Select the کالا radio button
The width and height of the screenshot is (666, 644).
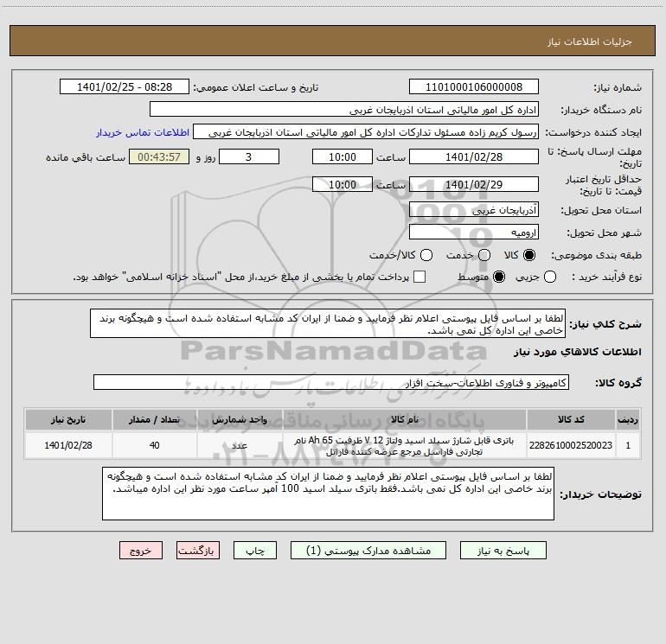(529, 255)
